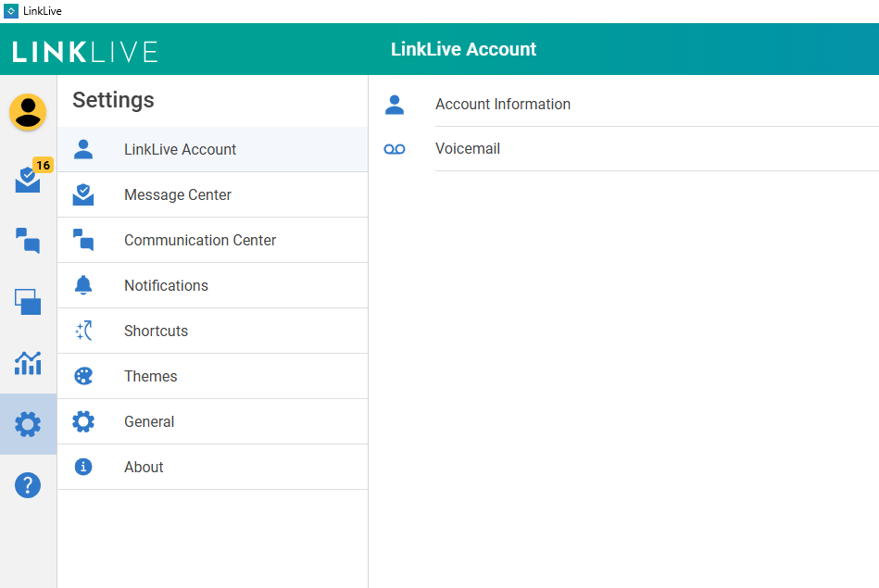This screenshot has height=588, width=879.
Task: Click the LinkLive logo in header
Action: [85, 51]
